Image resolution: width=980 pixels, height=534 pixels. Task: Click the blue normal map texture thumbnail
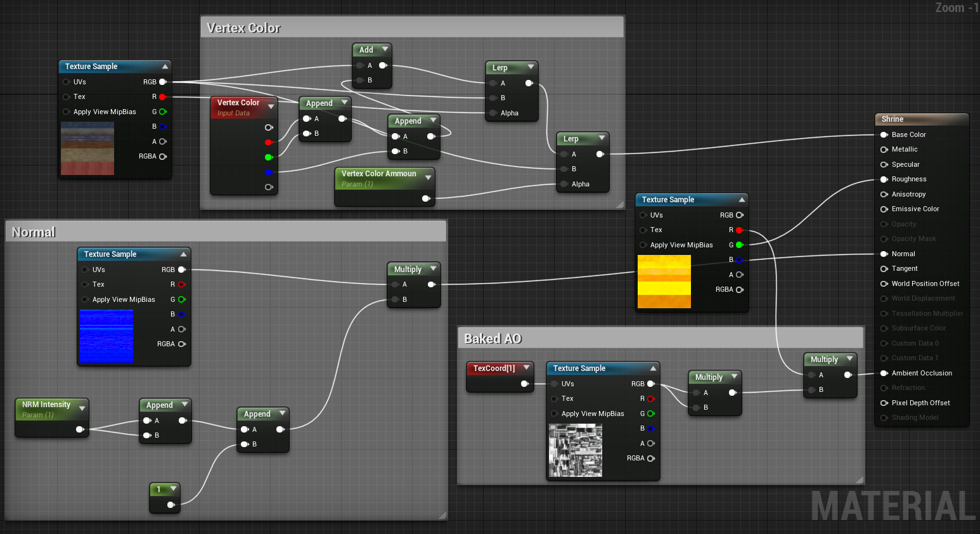click(x=106, y=336)
